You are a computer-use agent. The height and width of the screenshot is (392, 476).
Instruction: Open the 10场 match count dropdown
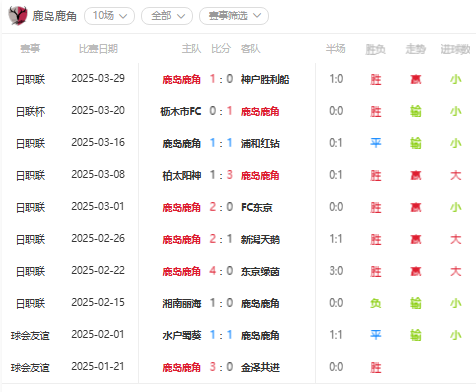(x=109, y=16)
